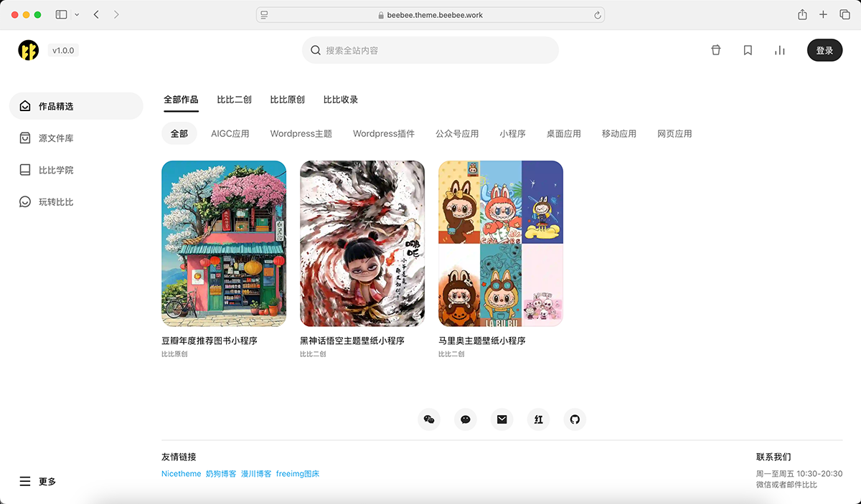Open the bar chart statistics icon

[x=780, y=50]
